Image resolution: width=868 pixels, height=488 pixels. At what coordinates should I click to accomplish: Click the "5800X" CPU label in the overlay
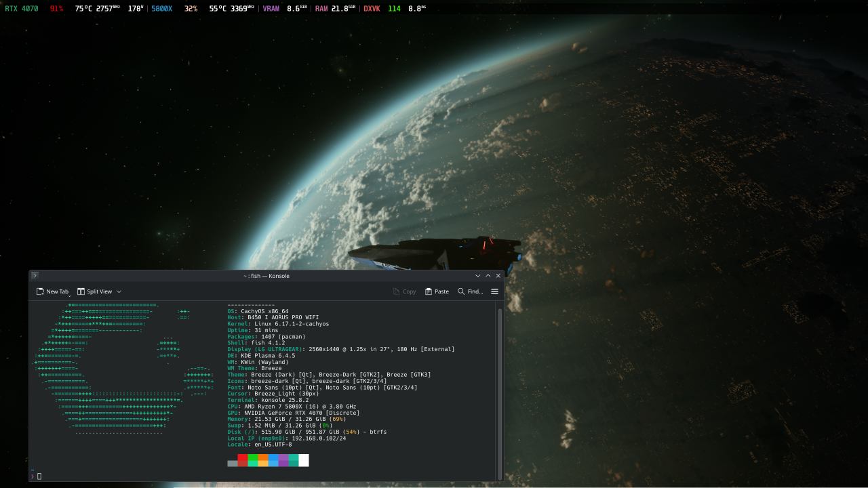click(161, 9)
